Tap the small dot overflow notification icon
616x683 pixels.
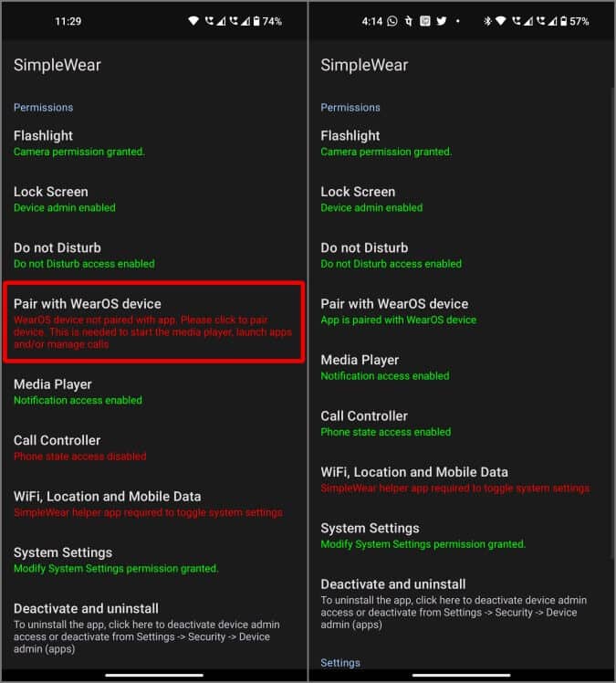point(457,20)
